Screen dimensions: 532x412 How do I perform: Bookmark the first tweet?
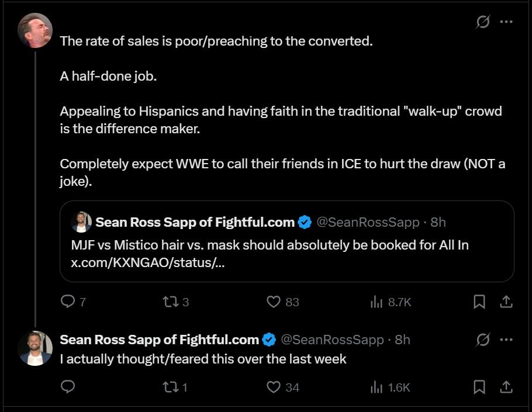click(479, 302)
